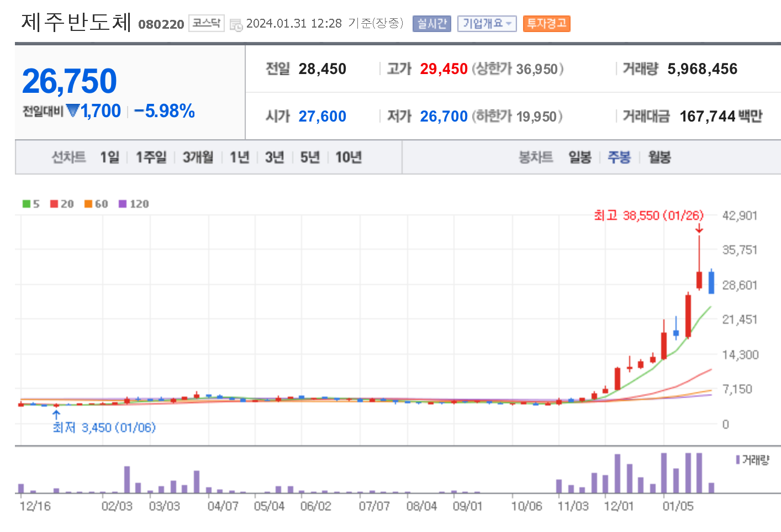Click the stock name 제주반도체
This screenshot has height=532, width=781.
[76, 22]
